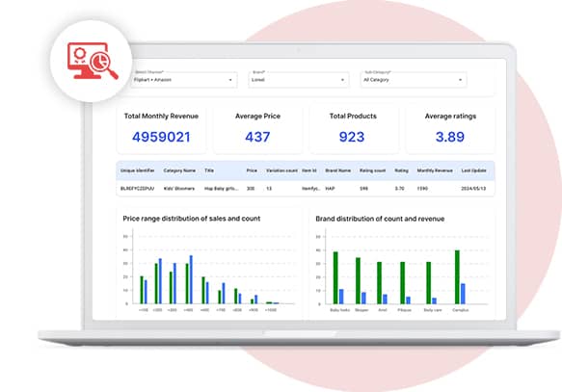Click the Last Update column header
This screenshot has width=562, height=392.
tap(473, 170)
